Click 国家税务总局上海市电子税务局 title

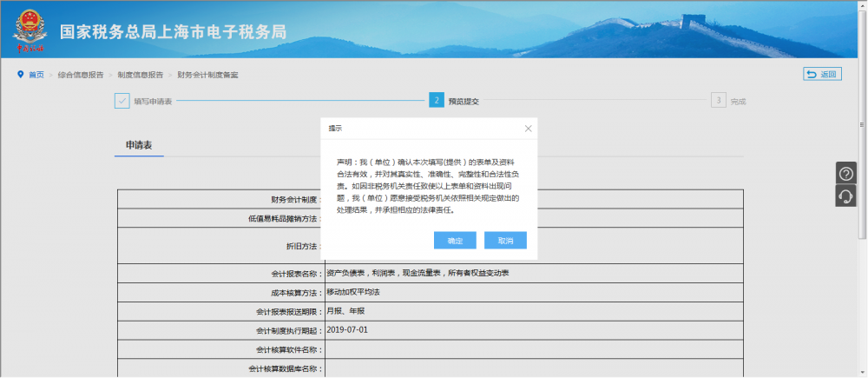tap(174, 32)
